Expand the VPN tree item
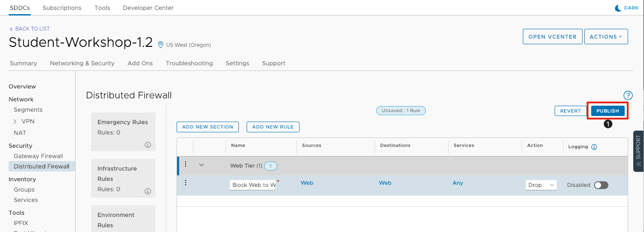Image resolution: width=644 pixels, height=232 pixels. tap(15, 122)
